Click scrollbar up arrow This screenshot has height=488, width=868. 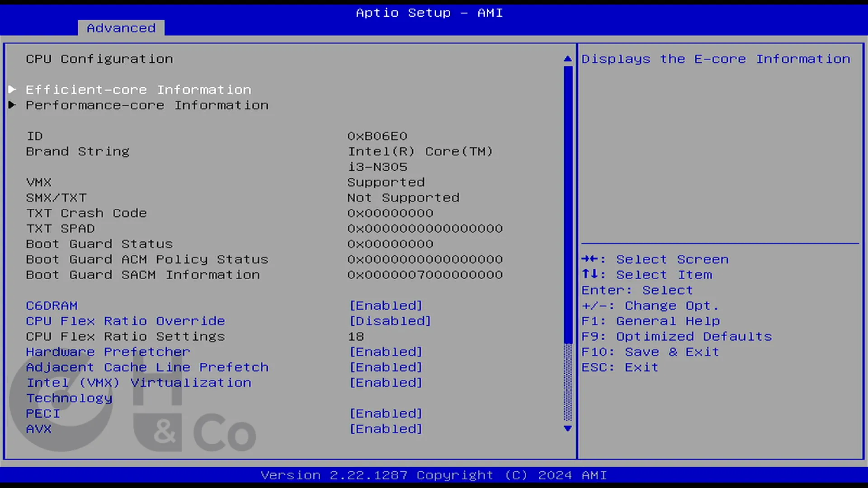[x=568, y=59]
